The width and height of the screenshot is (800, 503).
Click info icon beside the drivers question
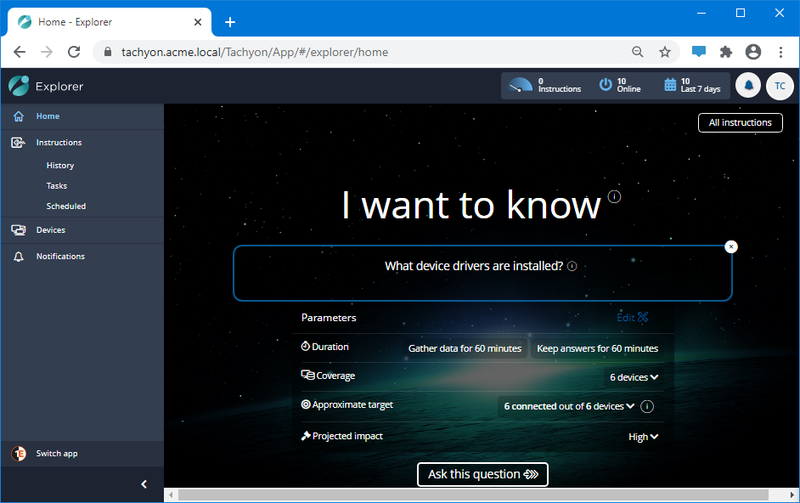(572, 266)
